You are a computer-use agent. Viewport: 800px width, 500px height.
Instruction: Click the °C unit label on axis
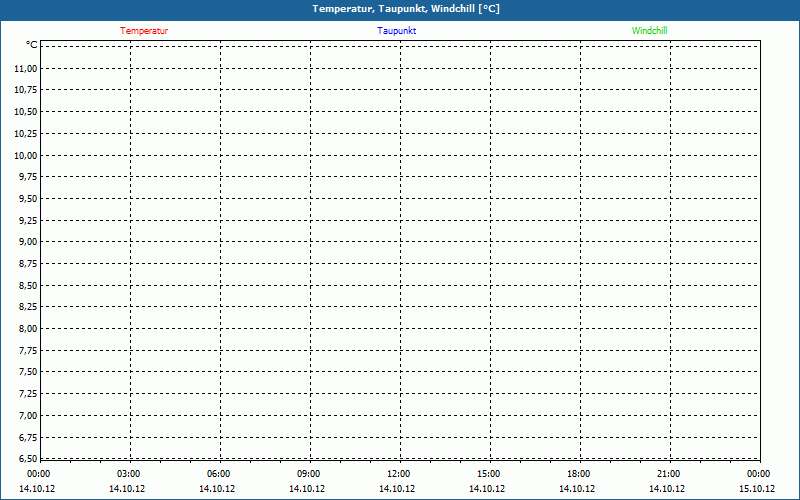pos(32,45)
